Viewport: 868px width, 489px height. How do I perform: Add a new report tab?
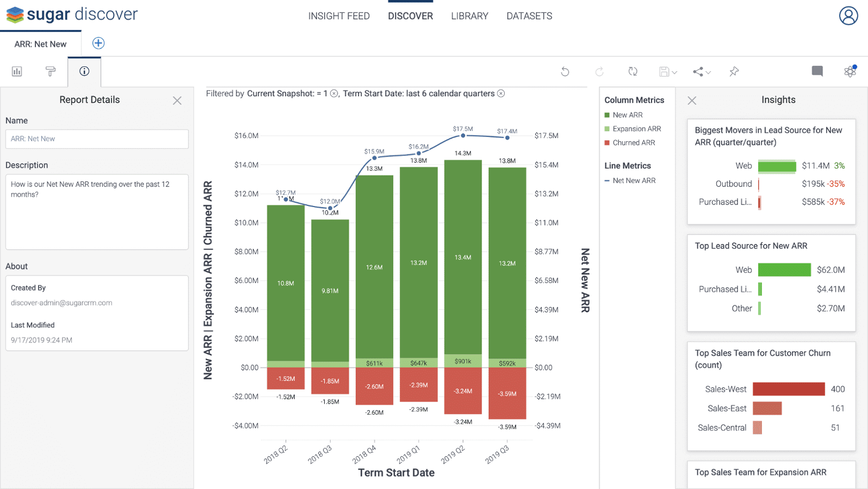tap(98, 43)
